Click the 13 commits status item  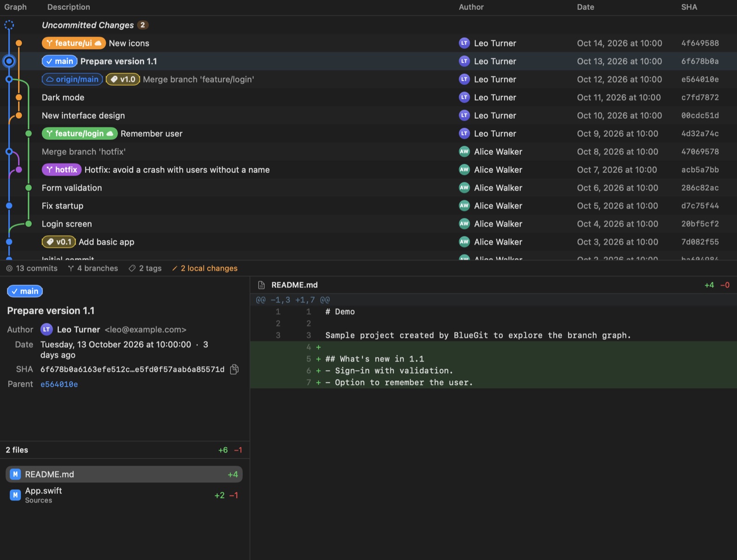[32, 268]
